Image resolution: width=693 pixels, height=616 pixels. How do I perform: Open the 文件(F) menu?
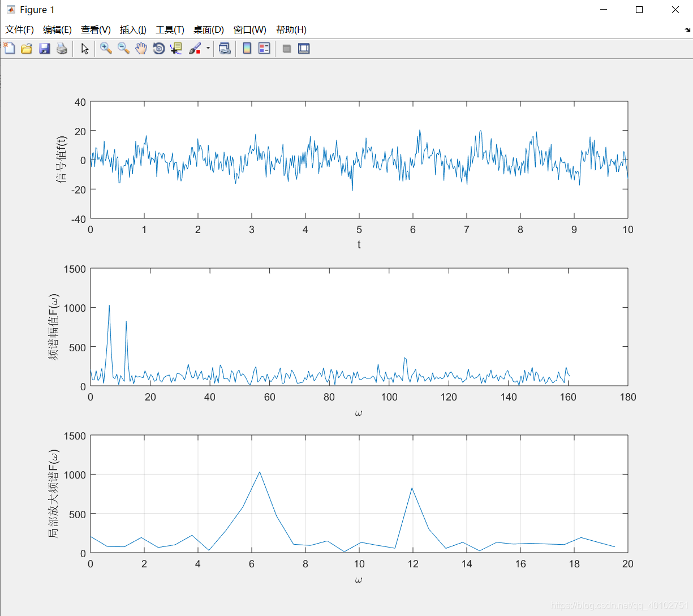(19, 29)
